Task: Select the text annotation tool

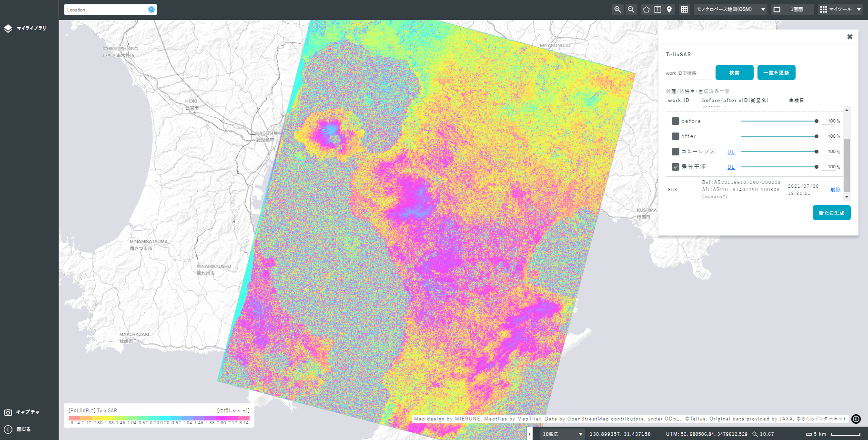Action: (x=658, y=10)
